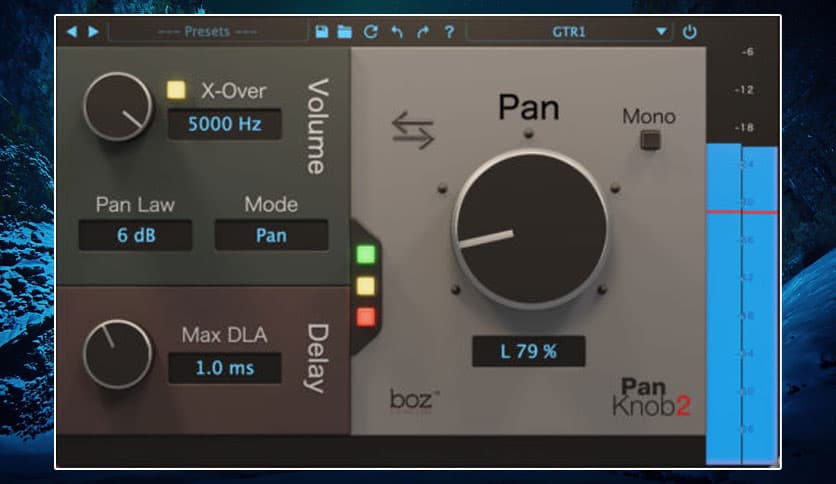Click the Mono label text
The height and width of the screenshot is (484, 836).
coord(649,116)
